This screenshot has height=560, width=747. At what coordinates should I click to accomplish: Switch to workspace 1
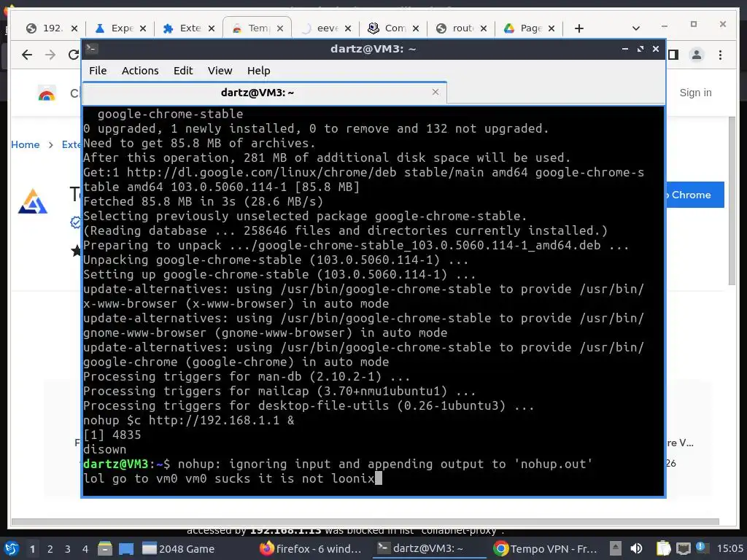click(x=32, y=549)
